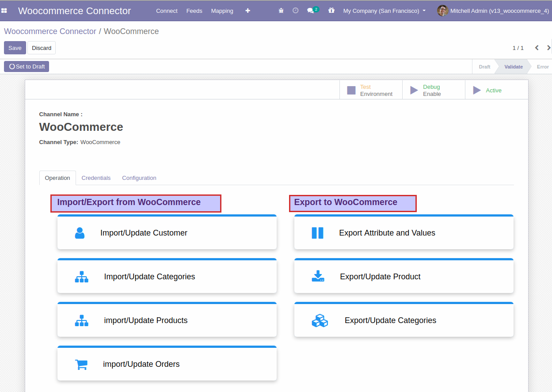552x392 pixels.
Task: Click the Discard button
Action: point(42,48)
